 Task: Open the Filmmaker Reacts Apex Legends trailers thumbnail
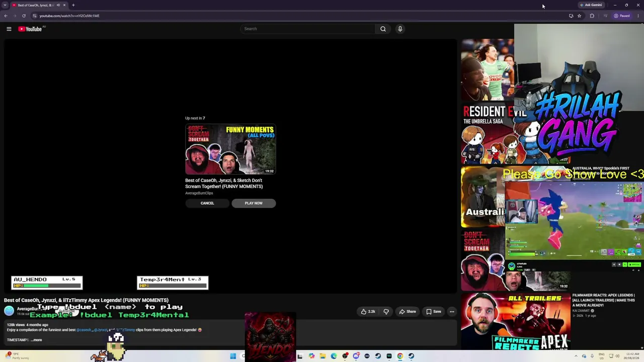point(516,321)
